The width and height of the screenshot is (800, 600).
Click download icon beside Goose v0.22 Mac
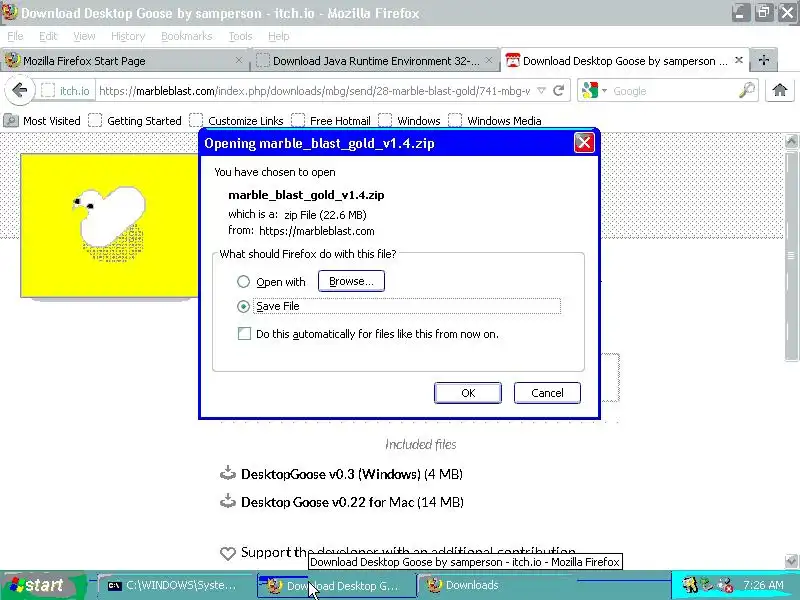pyautogui.click(x=228, y=501)
